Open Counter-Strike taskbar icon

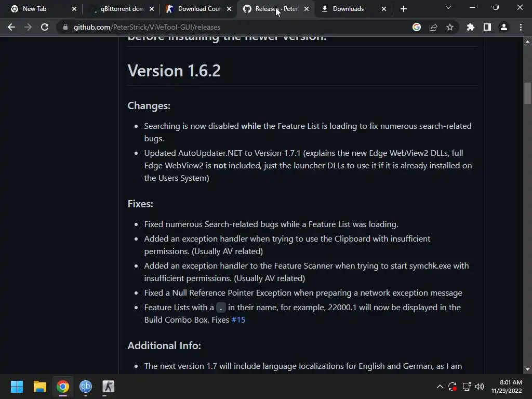[109, 387]
